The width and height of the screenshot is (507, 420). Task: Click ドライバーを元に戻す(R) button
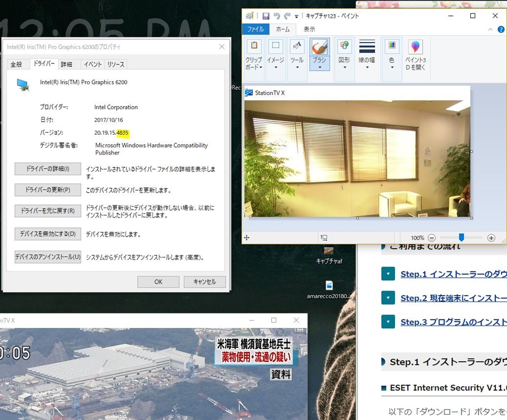pyautogui.click(x=48, y=211)
